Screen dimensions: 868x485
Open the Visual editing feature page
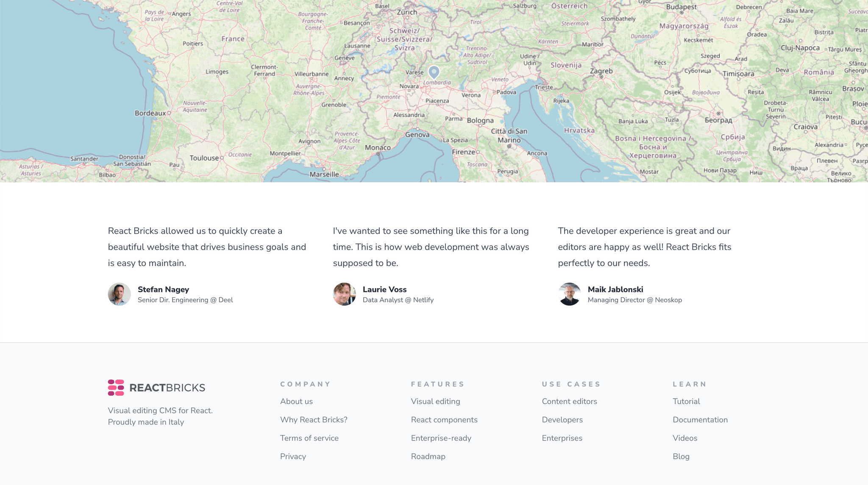point(435,401)
